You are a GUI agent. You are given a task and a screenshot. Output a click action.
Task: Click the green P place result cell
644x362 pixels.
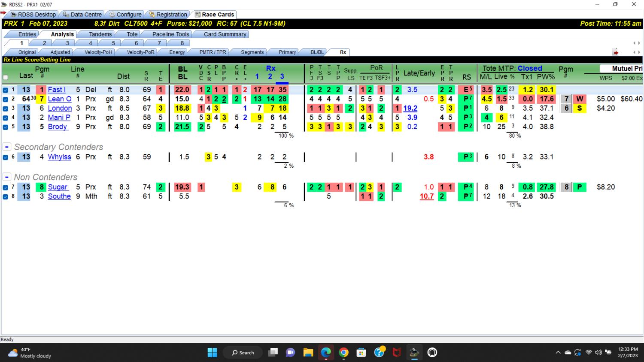(580, 187)
